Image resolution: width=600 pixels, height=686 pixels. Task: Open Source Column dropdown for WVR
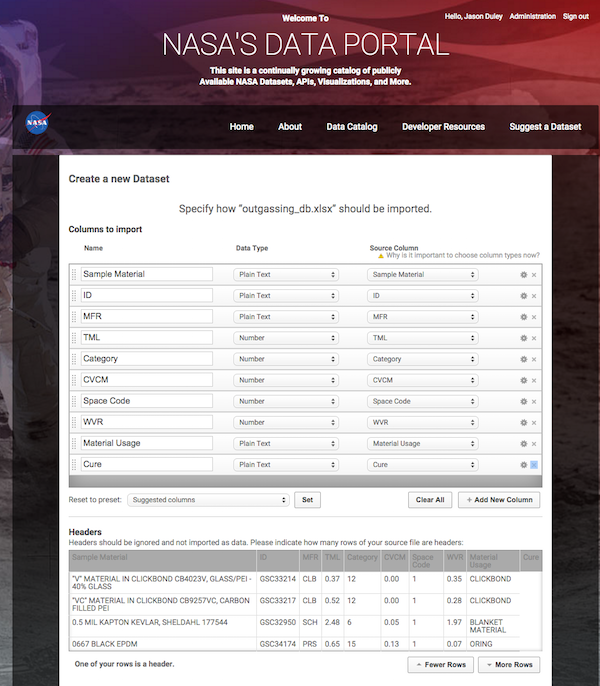(422, 423)
